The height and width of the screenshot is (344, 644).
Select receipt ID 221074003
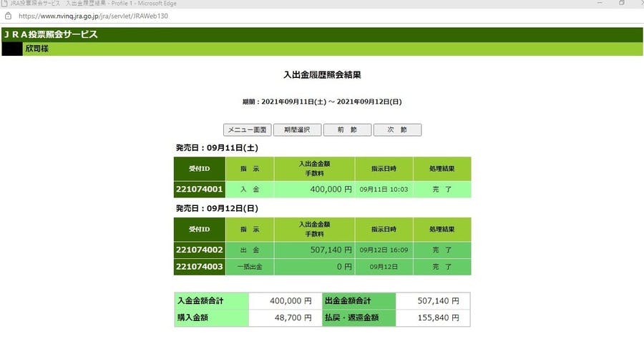199,266
